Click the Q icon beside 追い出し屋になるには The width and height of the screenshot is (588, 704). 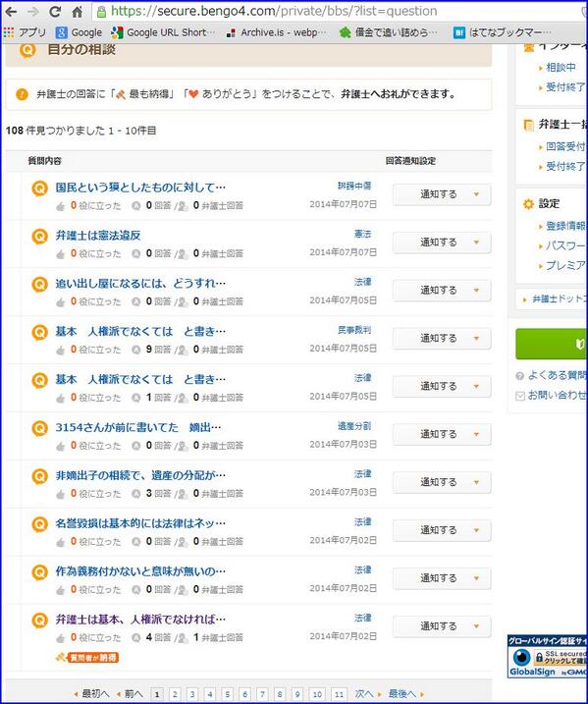(x=39, y=284)
